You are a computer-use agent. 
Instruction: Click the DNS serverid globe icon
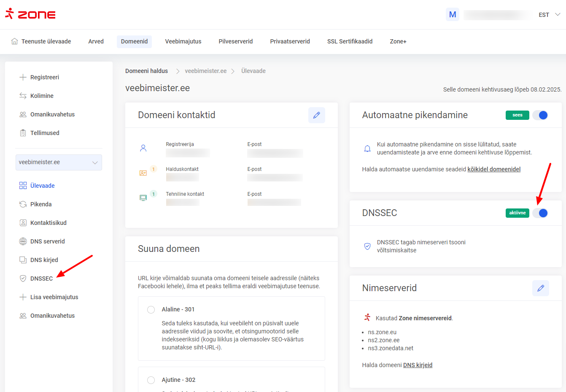[x=23, y=241]
